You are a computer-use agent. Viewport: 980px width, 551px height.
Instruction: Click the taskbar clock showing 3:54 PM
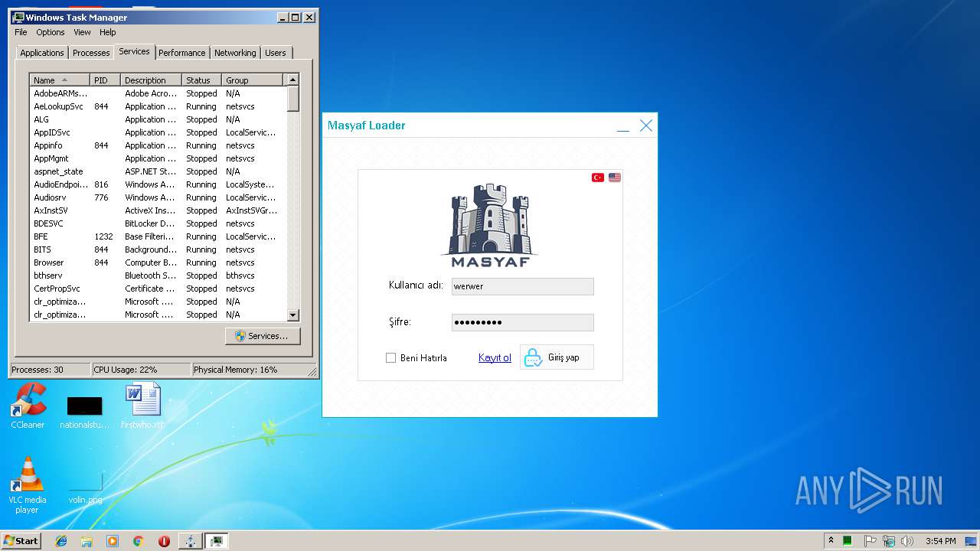[x=940, y=541]
